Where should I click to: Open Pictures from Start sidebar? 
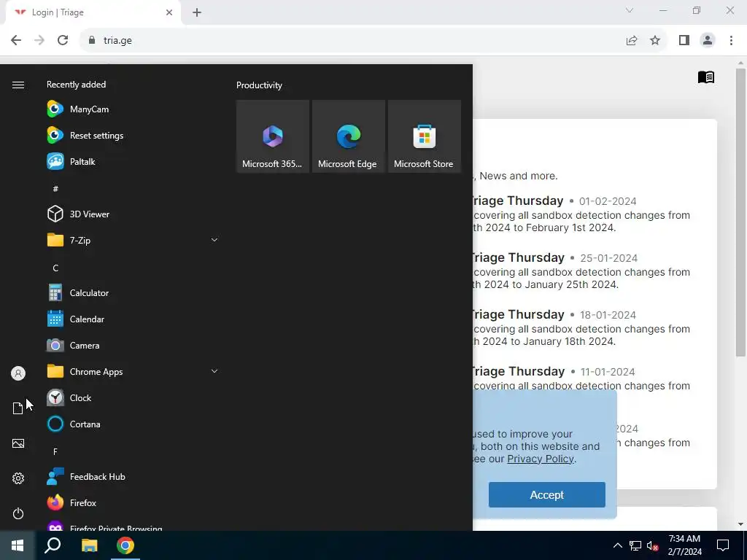18,443
